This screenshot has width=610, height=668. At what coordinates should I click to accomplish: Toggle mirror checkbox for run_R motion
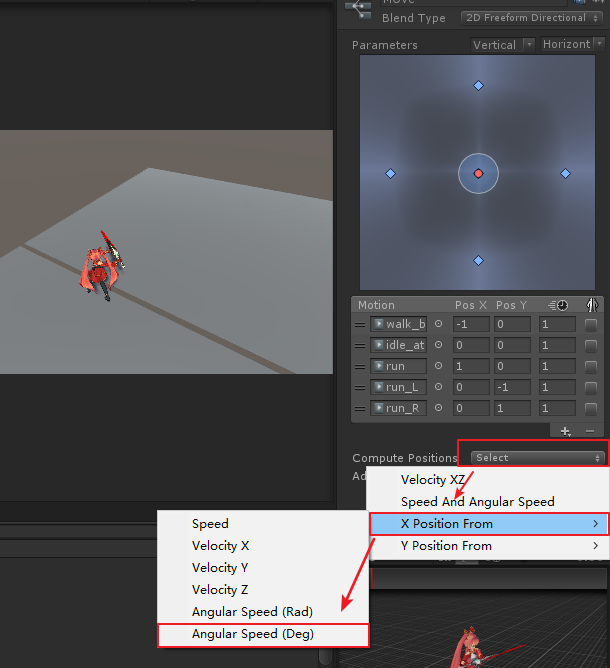tap(590, 408)
